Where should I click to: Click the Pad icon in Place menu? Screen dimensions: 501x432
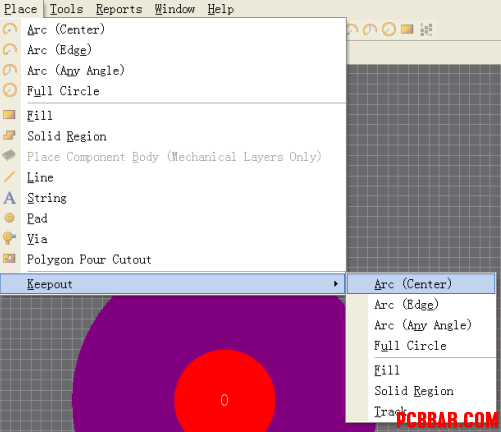9,218
